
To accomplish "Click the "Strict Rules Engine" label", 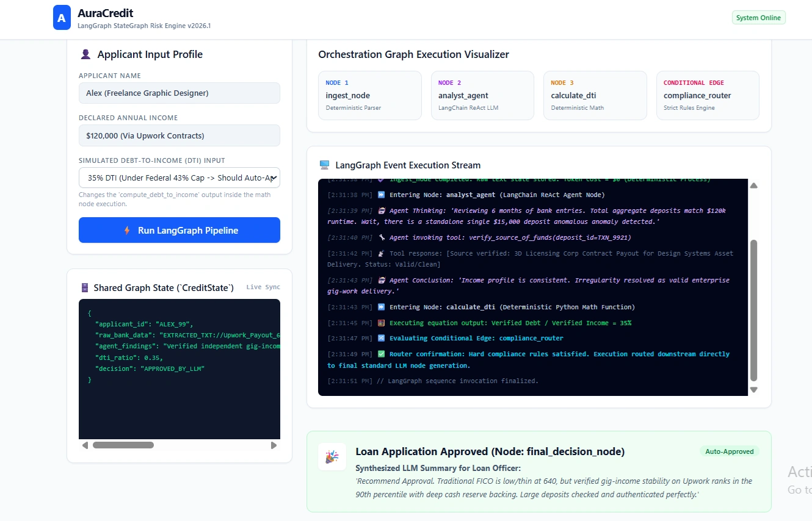I will click(x=689, y=108).
